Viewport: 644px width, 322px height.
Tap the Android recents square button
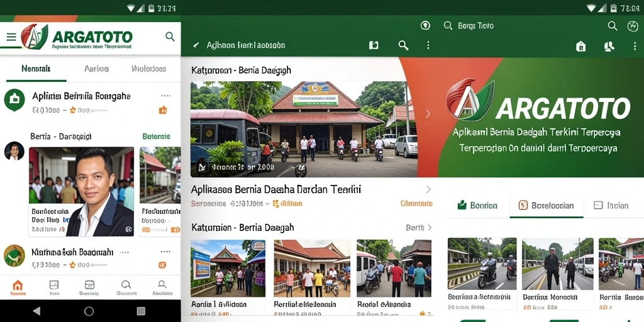(141, 311)
